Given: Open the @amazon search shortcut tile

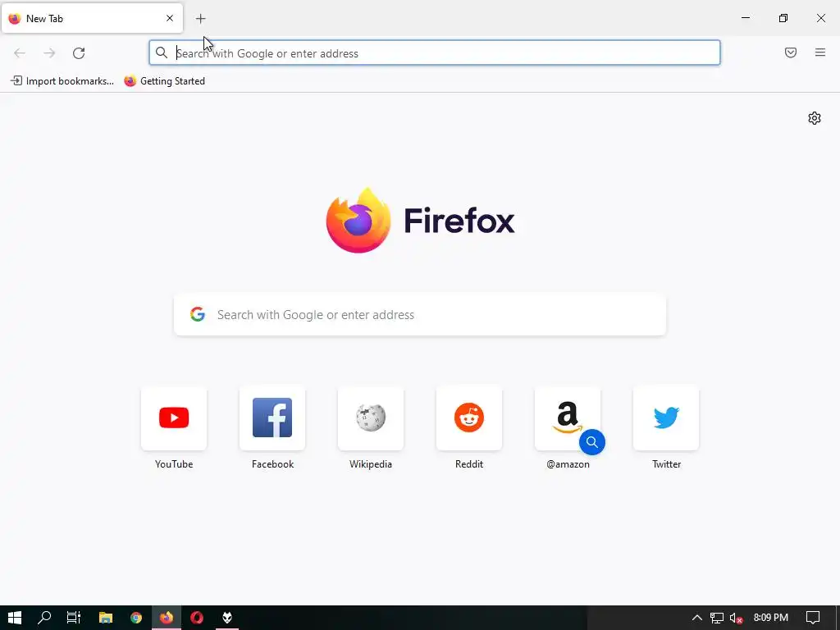Looking at the screenshot, I should pyautogui.click(x=568, y=428).
